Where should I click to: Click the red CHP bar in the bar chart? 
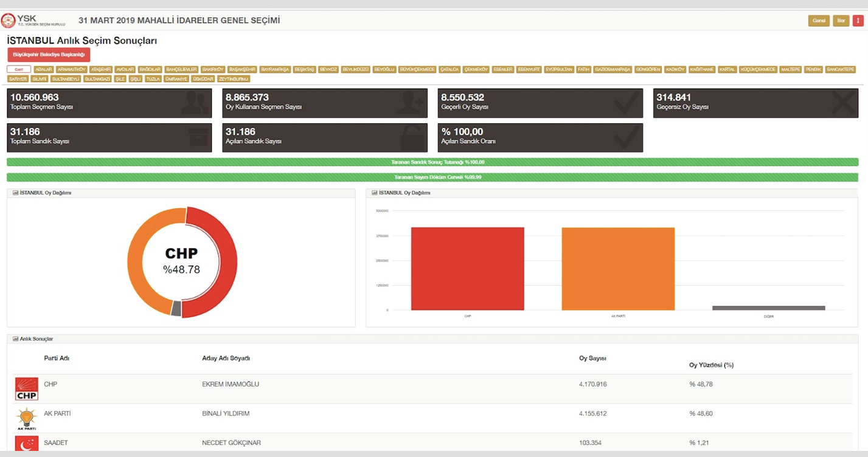[x=467, y=269]
